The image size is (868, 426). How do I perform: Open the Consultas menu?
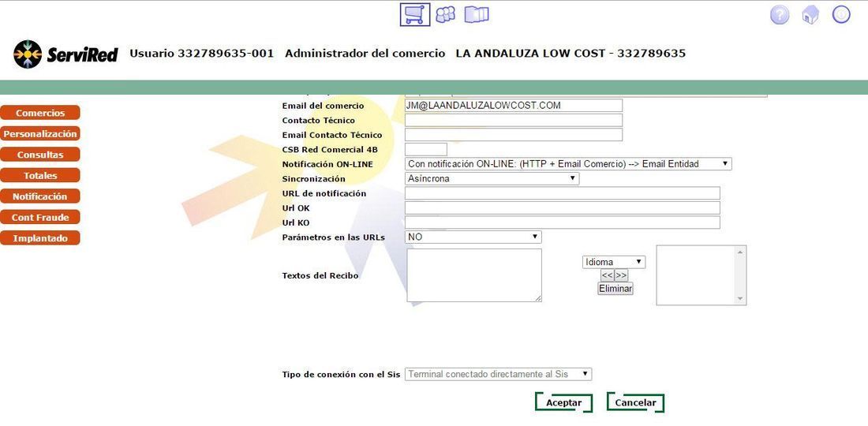click(x=40, y=155)
